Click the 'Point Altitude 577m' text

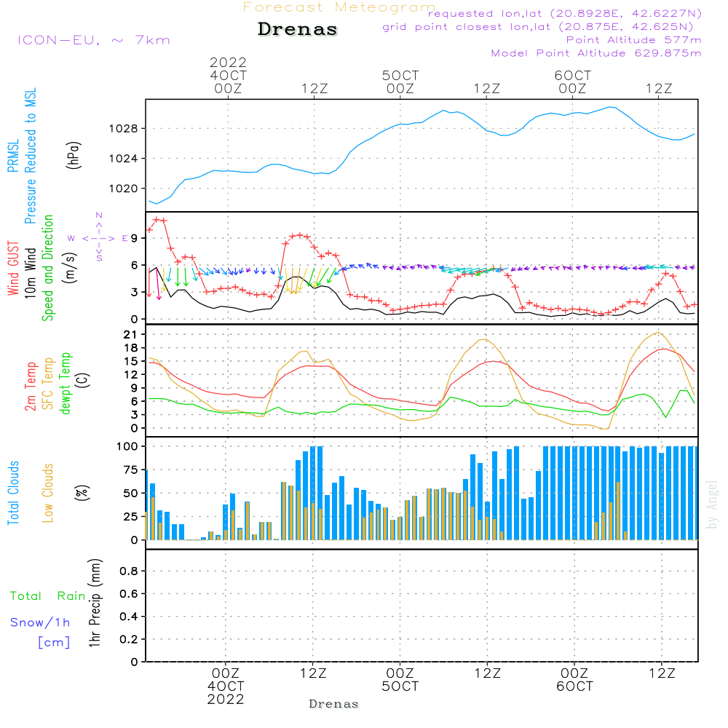point(633,39)
